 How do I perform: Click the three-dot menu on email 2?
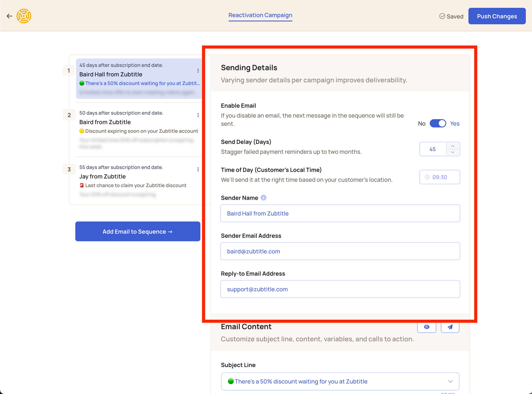coord(198,115)
